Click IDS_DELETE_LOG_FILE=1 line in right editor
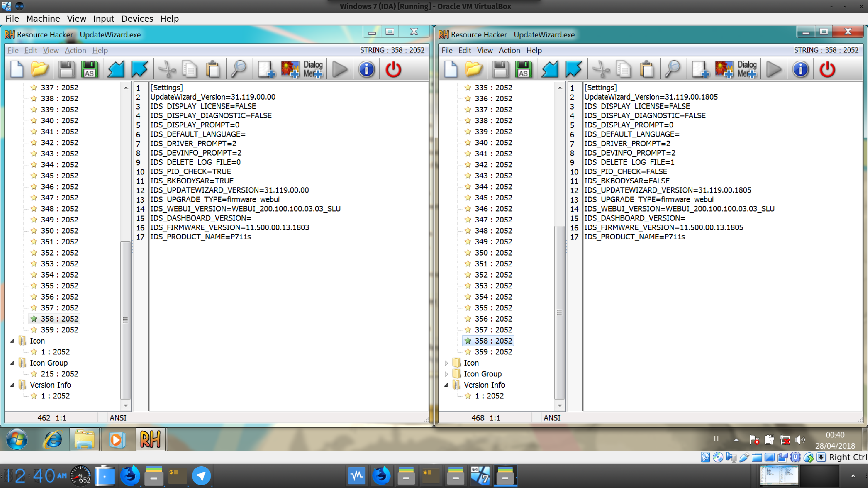This screenshot has height=488, width=868. [629, 162]
